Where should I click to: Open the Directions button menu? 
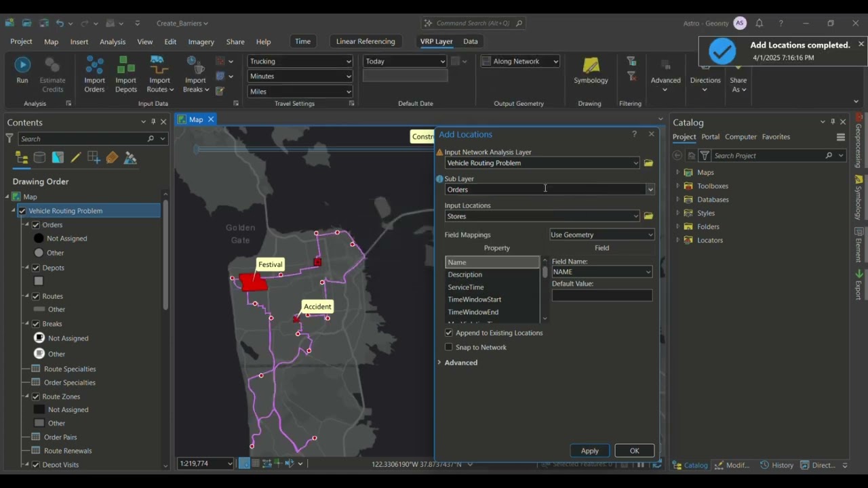(x=705, y=75)
